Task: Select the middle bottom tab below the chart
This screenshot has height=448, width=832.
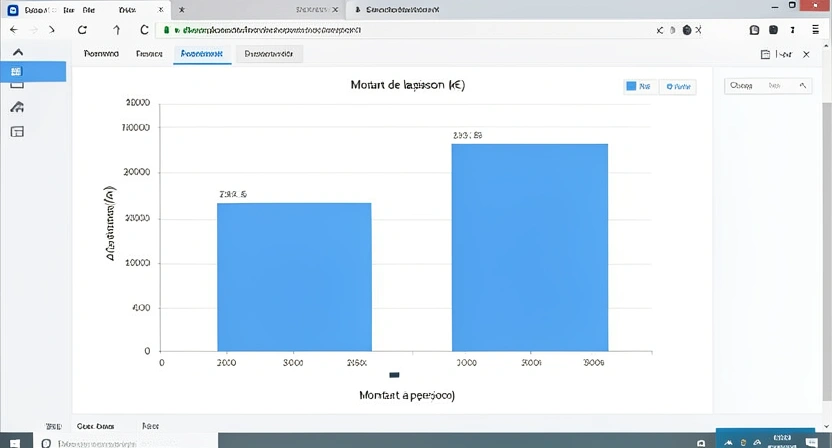Action: tap(96, 426)
